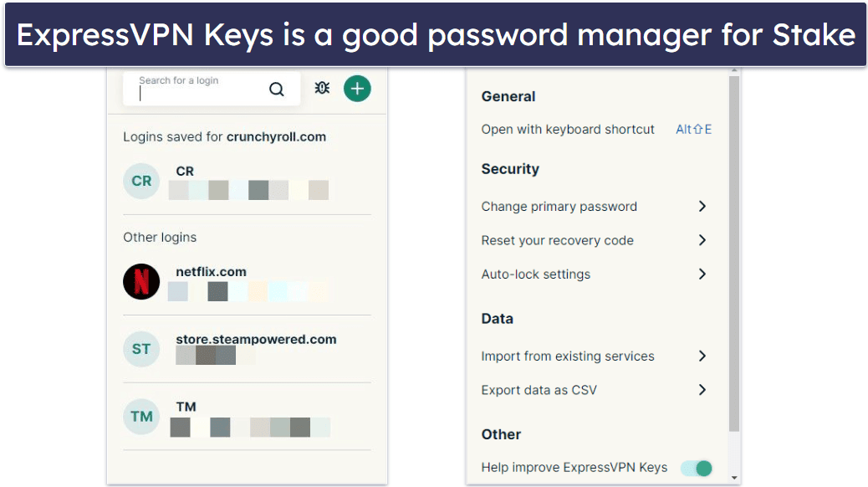868x487 pixels.
Task: Add a new login with plus button
Action: click(357, 89)
